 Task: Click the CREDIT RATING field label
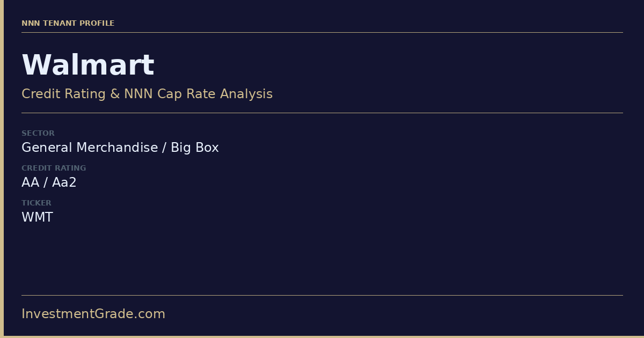point(54,168)
